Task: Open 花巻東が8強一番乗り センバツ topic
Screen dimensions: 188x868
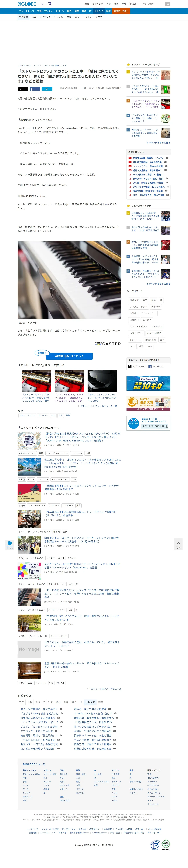Action: pyautogui.click(x=148, y=158)
